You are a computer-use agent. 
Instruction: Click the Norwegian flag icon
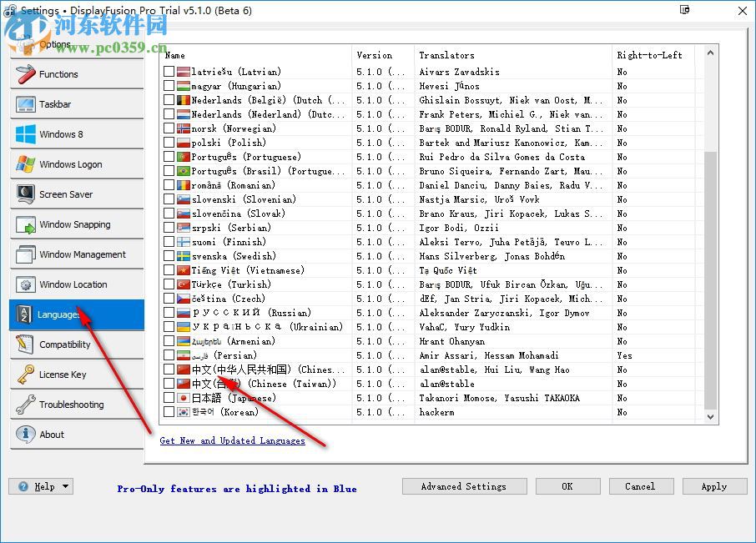(x=184, y=128)
